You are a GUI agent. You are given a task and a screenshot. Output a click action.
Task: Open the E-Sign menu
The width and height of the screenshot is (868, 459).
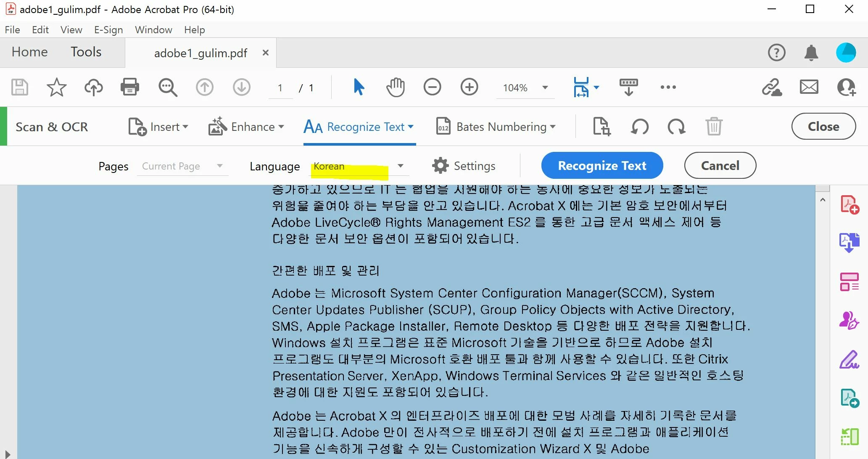(108, 30)
